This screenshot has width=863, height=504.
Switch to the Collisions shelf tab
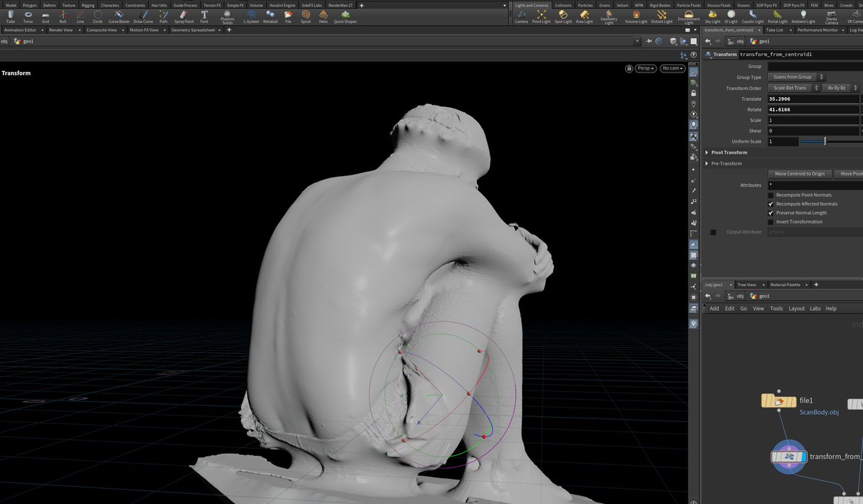563,5
